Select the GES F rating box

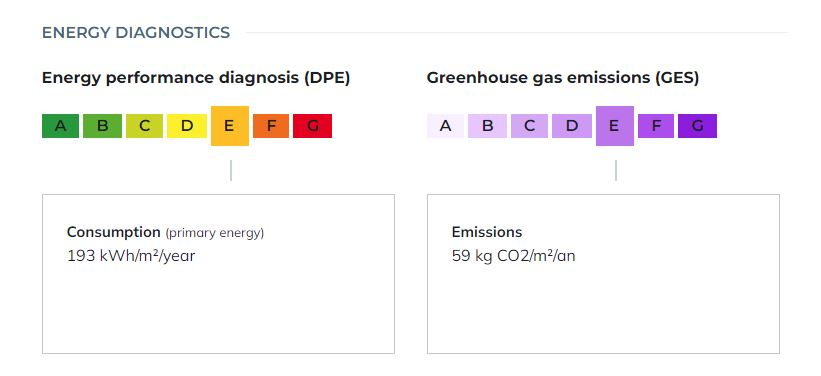[x=656, y=126]
